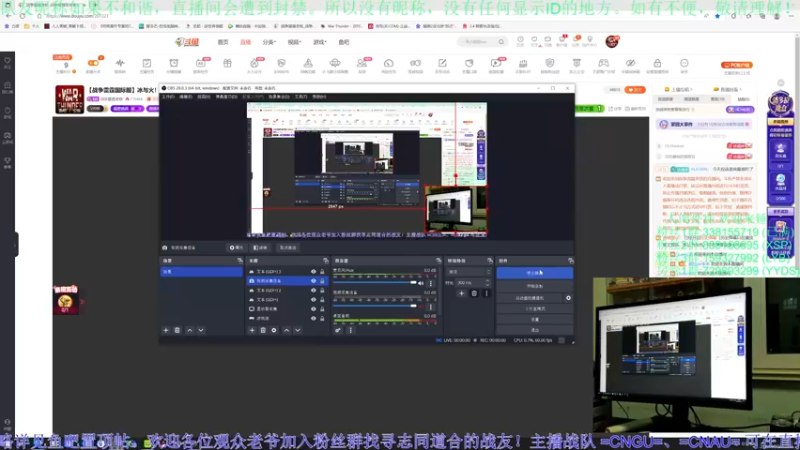Open the Douyu user avatar menu

click(x=612, y=42)
